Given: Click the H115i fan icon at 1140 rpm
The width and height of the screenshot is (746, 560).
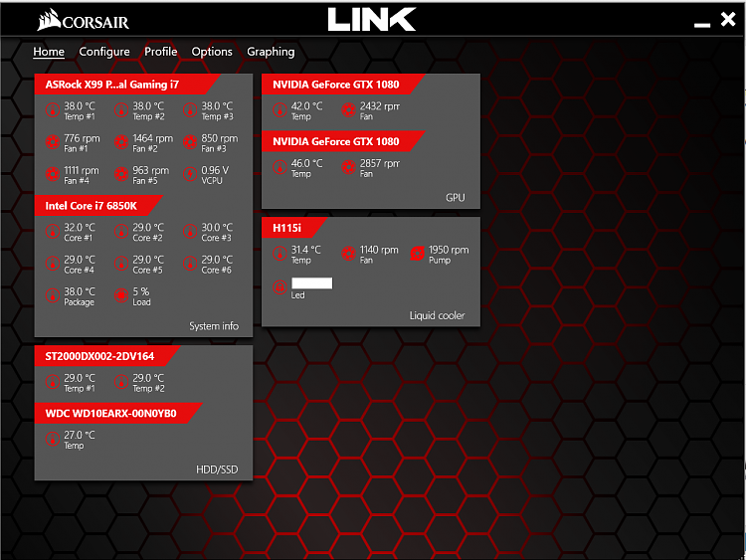Looking at the screenshot, I should (x=349, y=254).
